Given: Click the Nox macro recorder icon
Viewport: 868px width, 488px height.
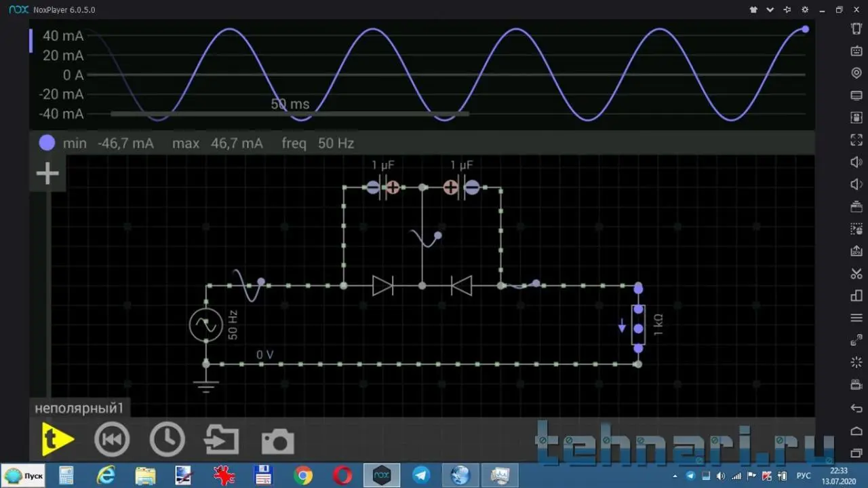Looking at the screenshot, I should tap(856, 229).
